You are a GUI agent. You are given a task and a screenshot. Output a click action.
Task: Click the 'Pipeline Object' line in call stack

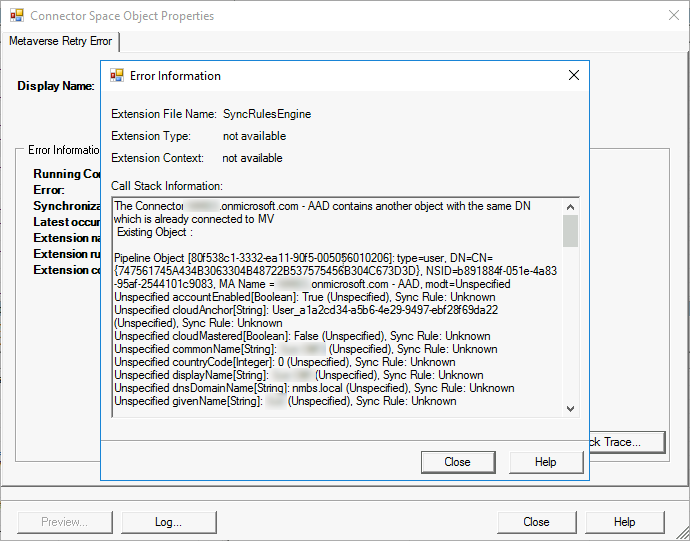pos(304,258)
